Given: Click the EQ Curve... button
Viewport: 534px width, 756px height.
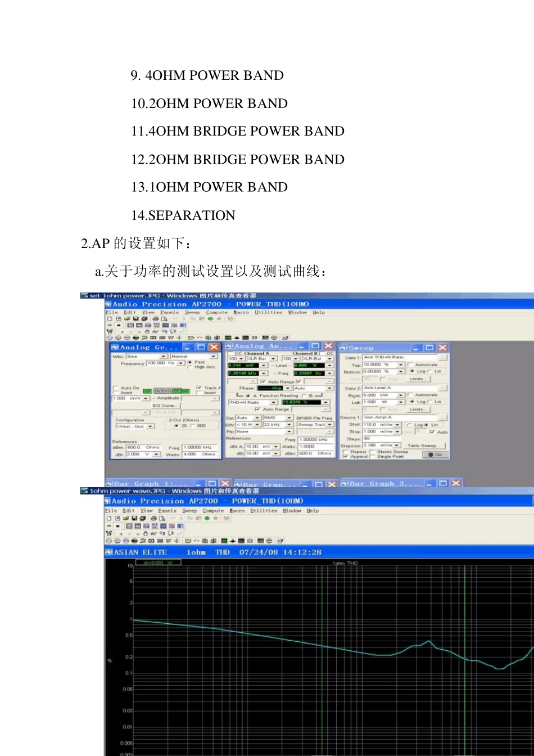Looking at the screenshot, I should [x=164, y=405].
